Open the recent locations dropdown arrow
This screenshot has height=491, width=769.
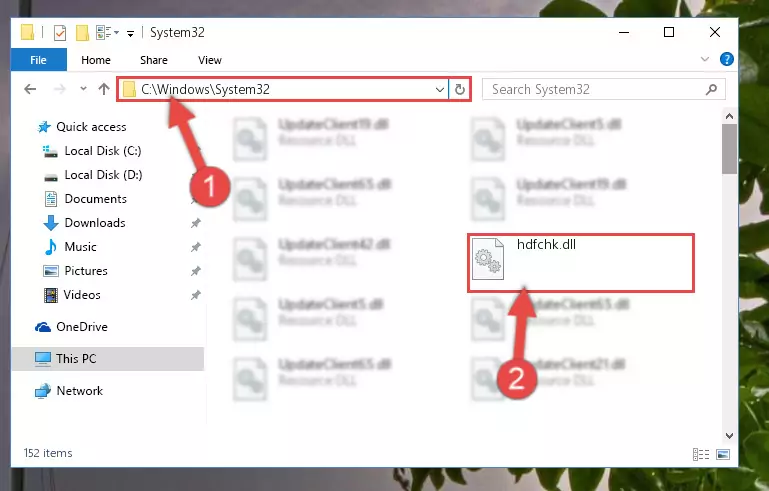(x=83, y=89)
